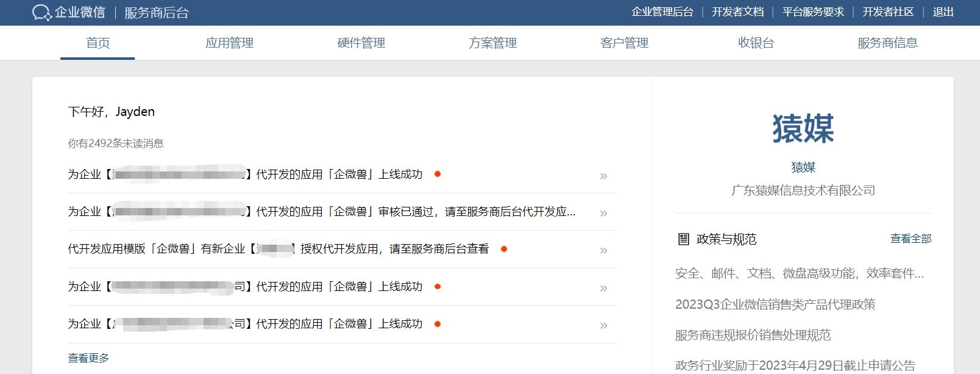This screenshot has width=980, height=374.
Task: Click 查看全部 in the policy section
Action: (911, 239)
